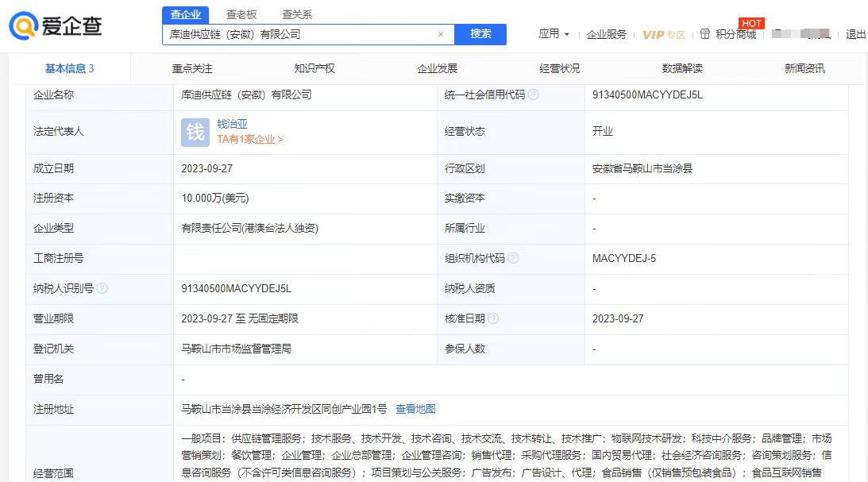Switch to the 查关系 search tab
The image size is (868, 482).
[x=297, y=14]
